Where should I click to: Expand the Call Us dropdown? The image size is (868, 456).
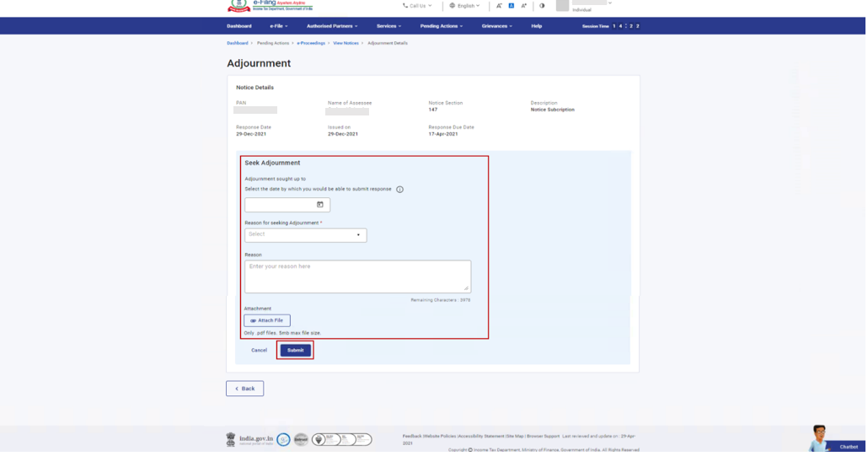[418, 6]
